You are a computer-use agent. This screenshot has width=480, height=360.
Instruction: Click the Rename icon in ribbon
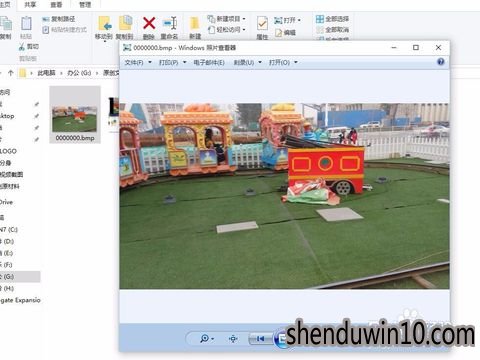point(170,23)
